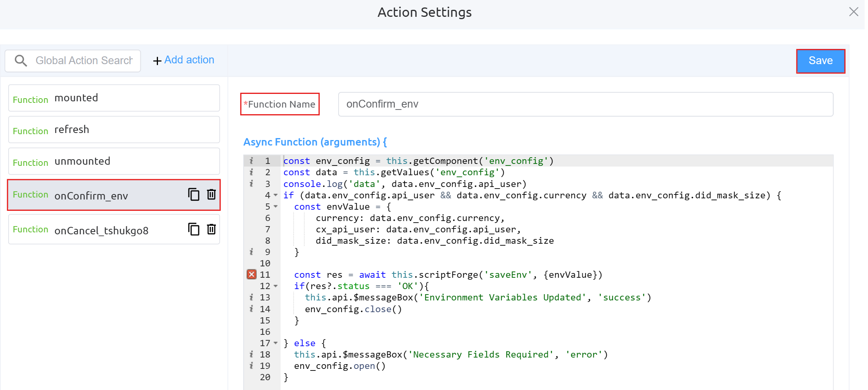
Task: Delete the onCancel_tshukgo8 function
Action: tap(211, 229)
